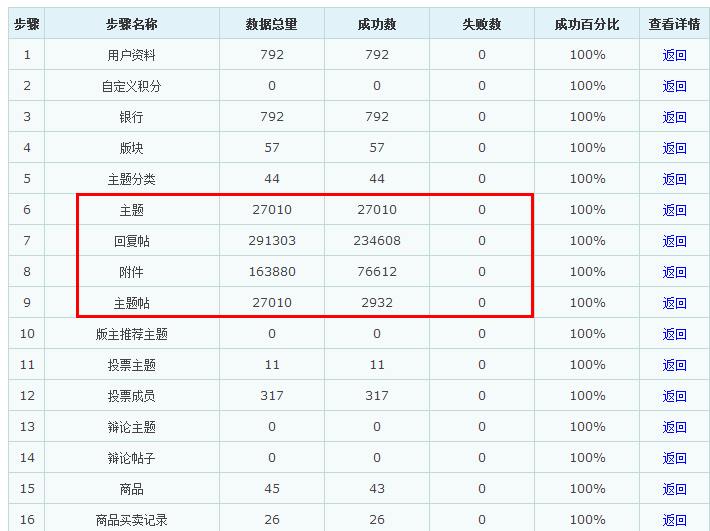Select the 版主推荐主题 step name cell
This screenshot has width=710, height=531.
pos(132,334)
